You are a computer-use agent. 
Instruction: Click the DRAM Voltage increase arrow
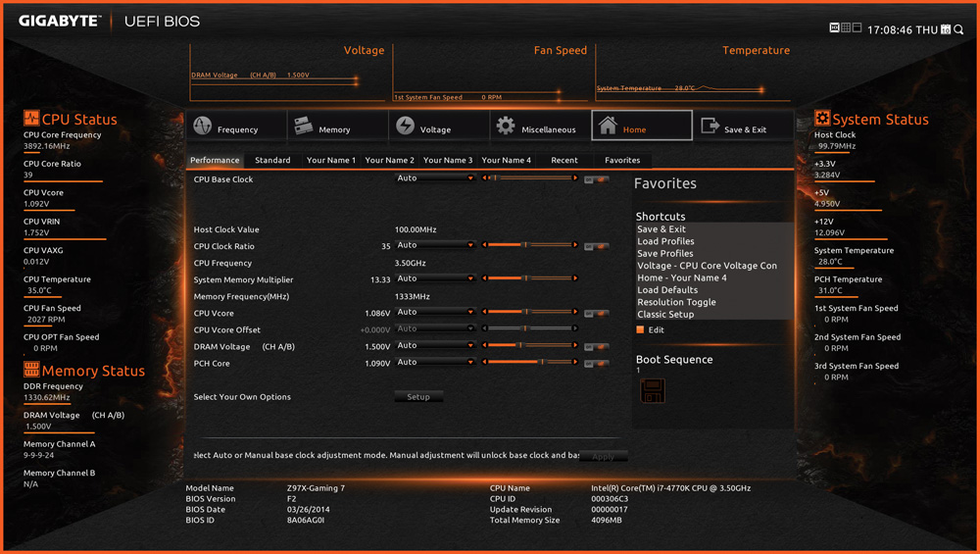(x=575, y=345)
